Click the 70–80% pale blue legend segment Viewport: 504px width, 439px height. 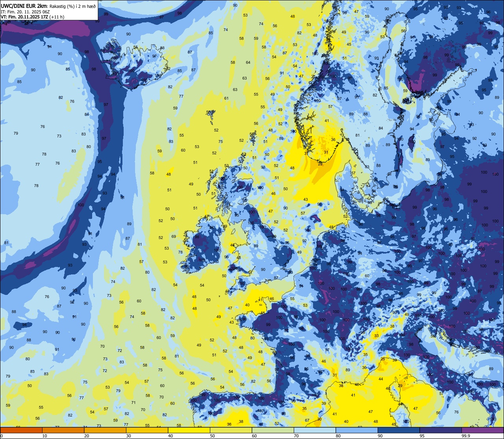click(x=315, y=430)
